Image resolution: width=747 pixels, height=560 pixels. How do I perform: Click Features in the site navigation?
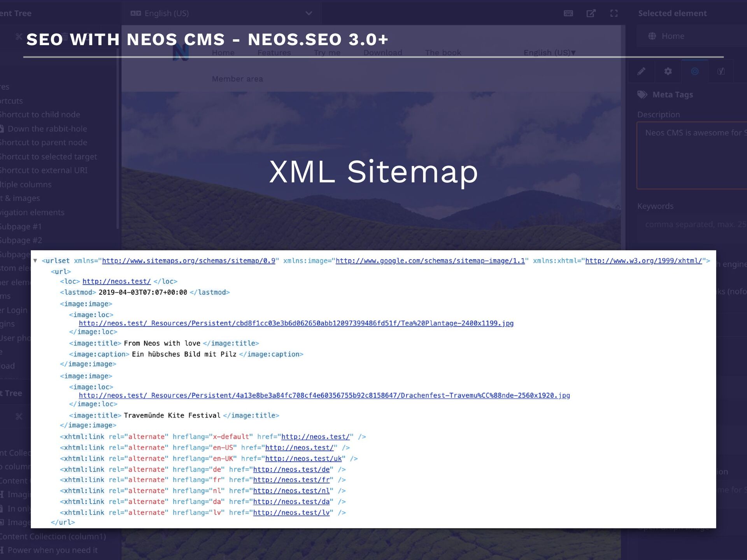coord(274,52)
